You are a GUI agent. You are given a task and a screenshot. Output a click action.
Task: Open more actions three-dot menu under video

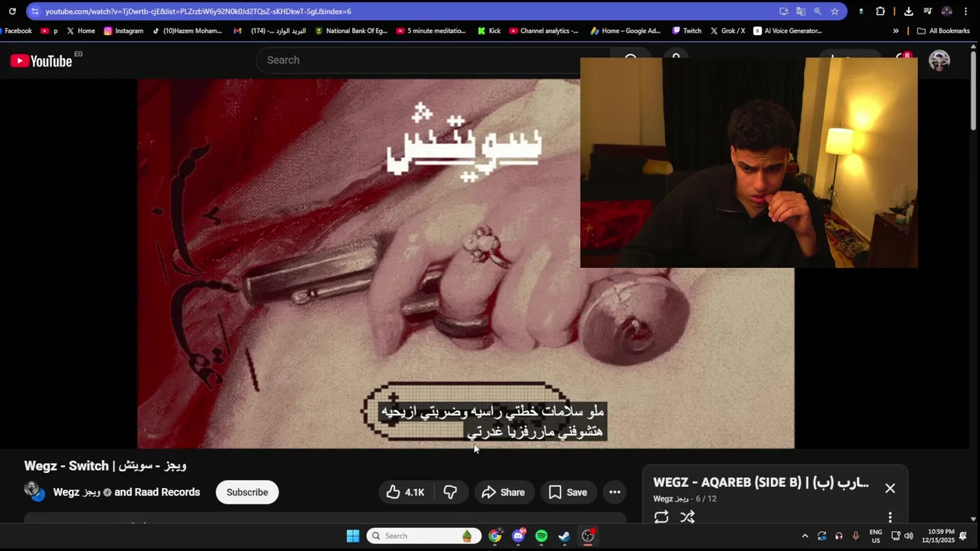[615, 492]
